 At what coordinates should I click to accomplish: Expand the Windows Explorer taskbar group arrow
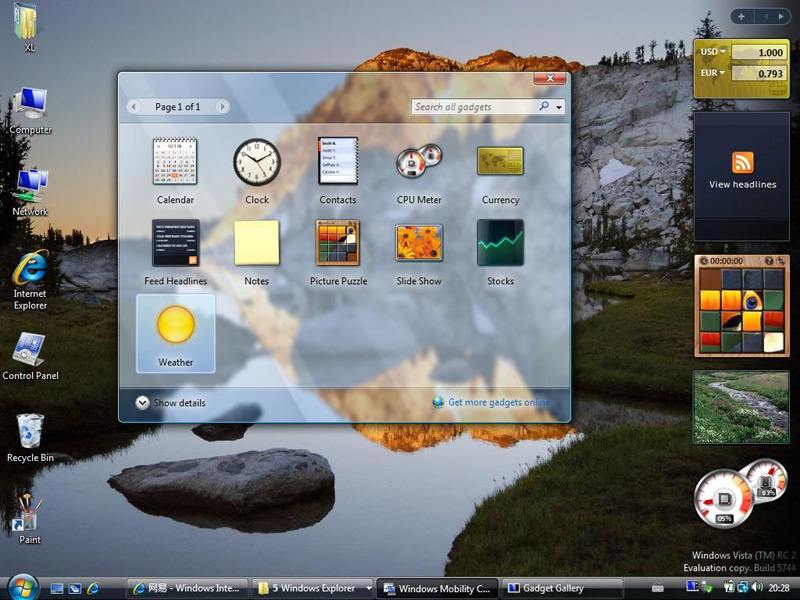(368, 588)
